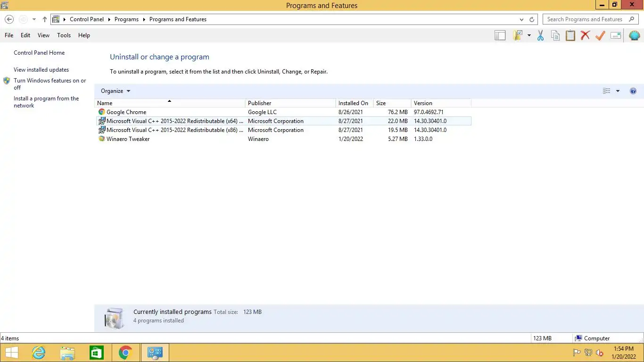Click the Winaero publisher cell
This screenshot has height=362, width=644.
coord(258,139)
